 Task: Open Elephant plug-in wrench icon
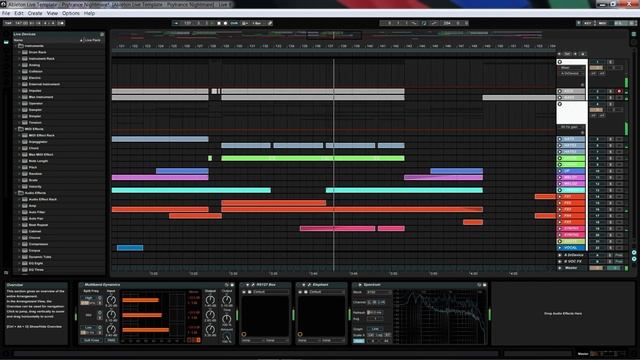[x=309, y=285]
